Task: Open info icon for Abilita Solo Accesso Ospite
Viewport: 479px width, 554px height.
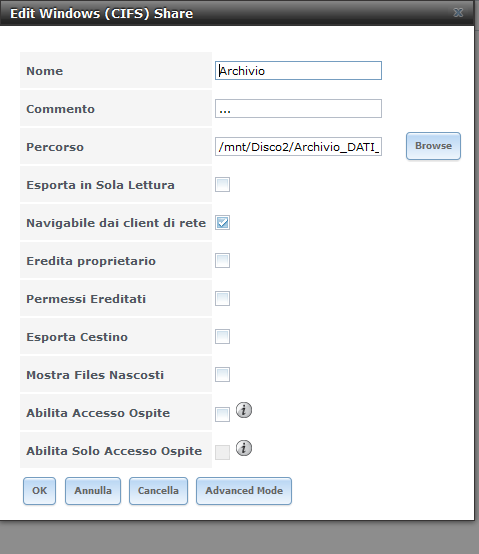Action: click(x=244, y=448)
